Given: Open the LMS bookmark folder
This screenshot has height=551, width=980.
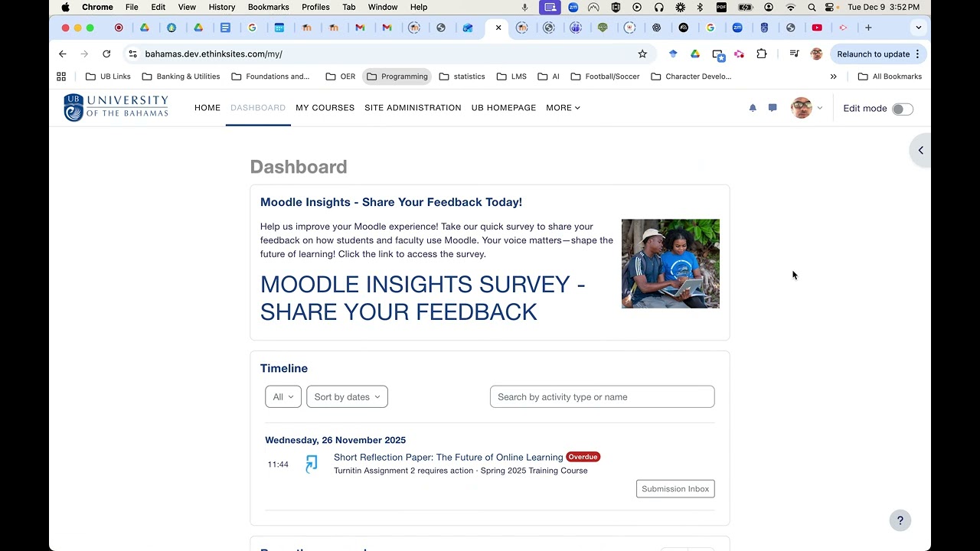Looking at the screenshot, I should [511, 77].
